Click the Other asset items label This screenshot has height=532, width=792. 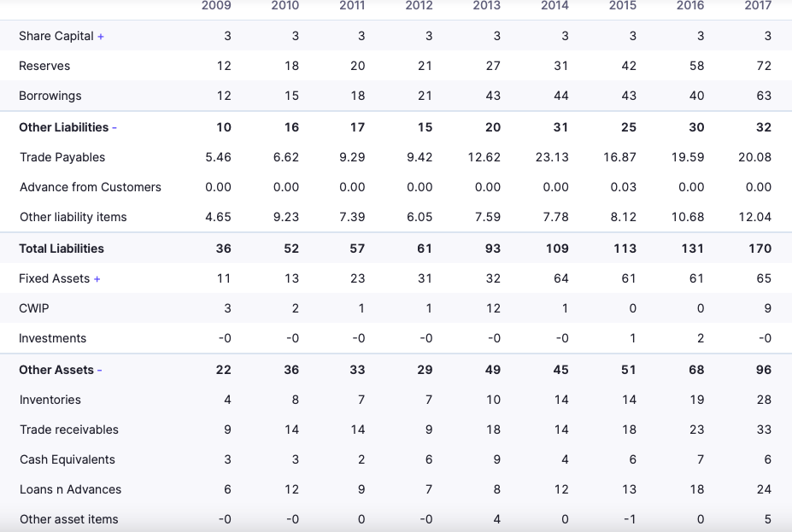click(x=69, y=519)
